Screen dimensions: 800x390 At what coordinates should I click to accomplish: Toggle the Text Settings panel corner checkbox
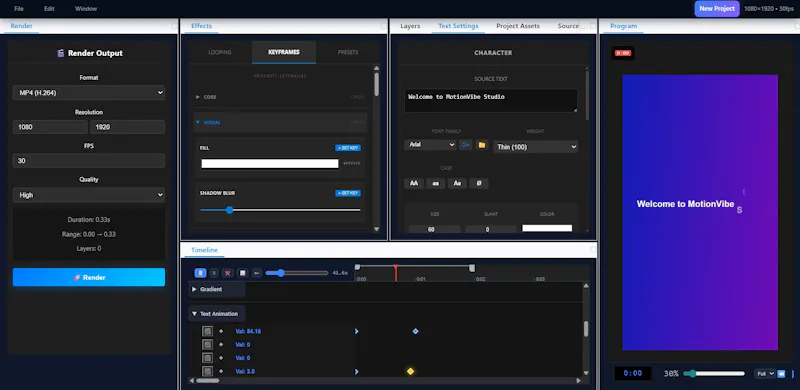[593, 26]
